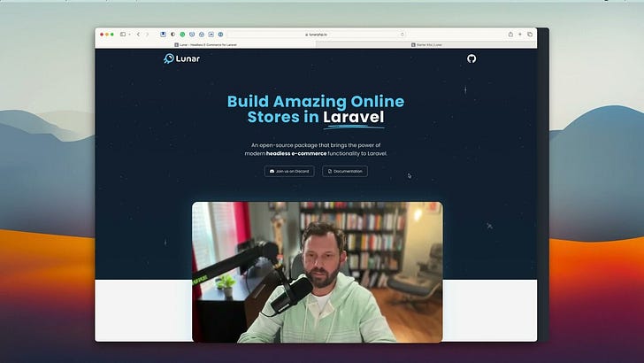Click the fifth extension icon in the toolbar

pyautogui.click(x=202, y=35)
